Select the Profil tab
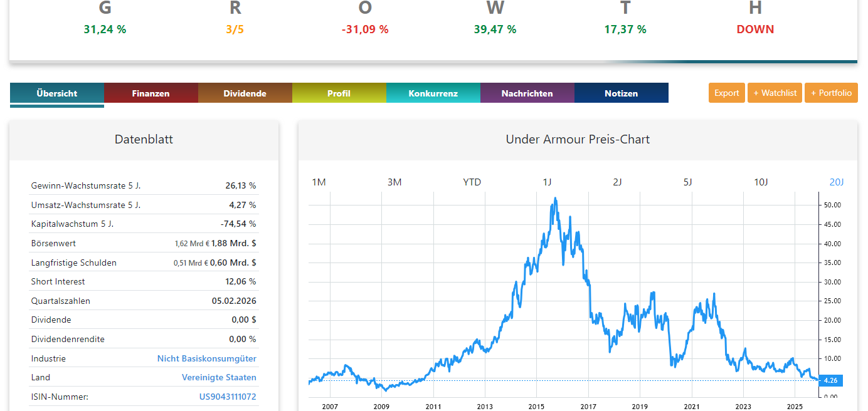 tap(339, 93)
